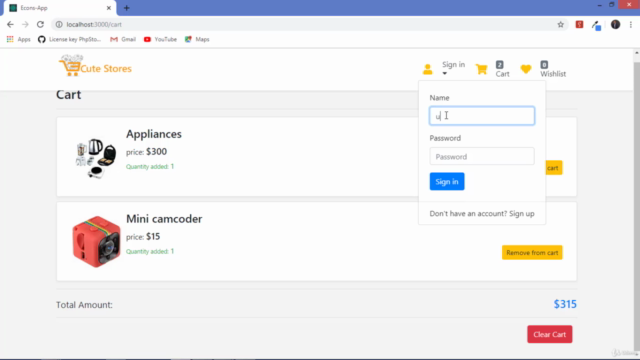Click the pen extension icon
640x360 pixels.
(x=596, y=25)
